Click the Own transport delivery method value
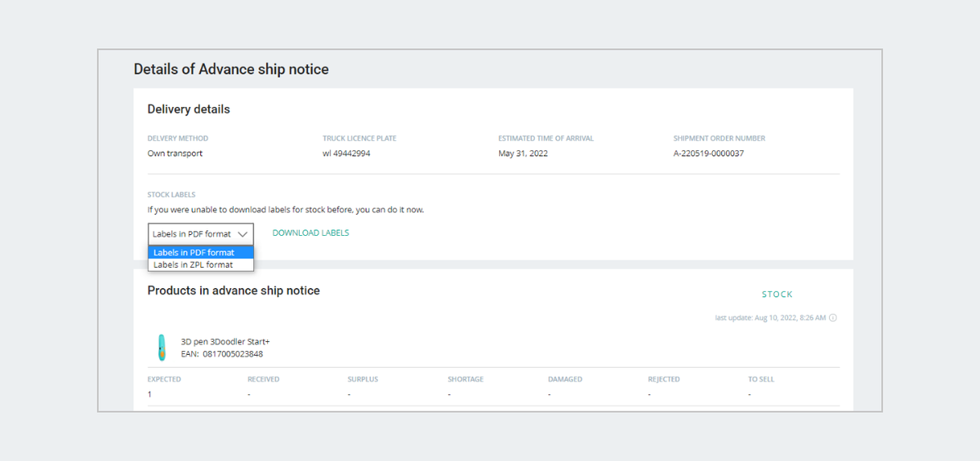980x461 pixels. click(x=175, y=153)
